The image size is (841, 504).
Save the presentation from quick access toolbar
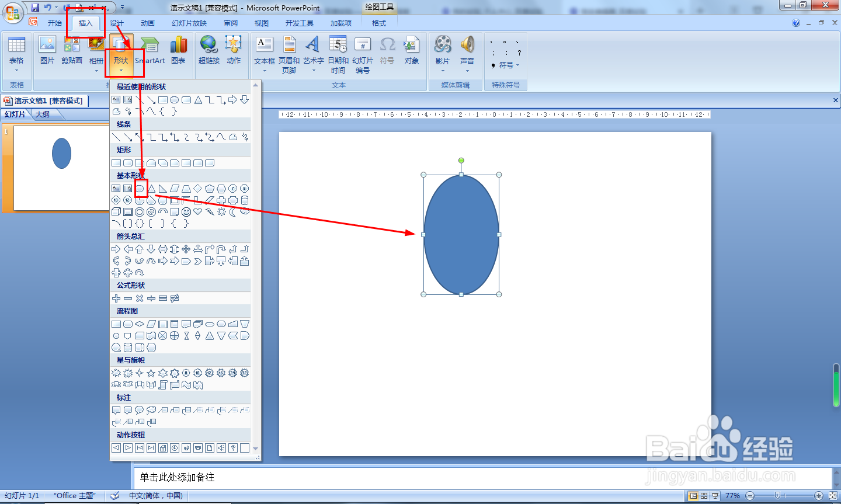click(35, 8)
